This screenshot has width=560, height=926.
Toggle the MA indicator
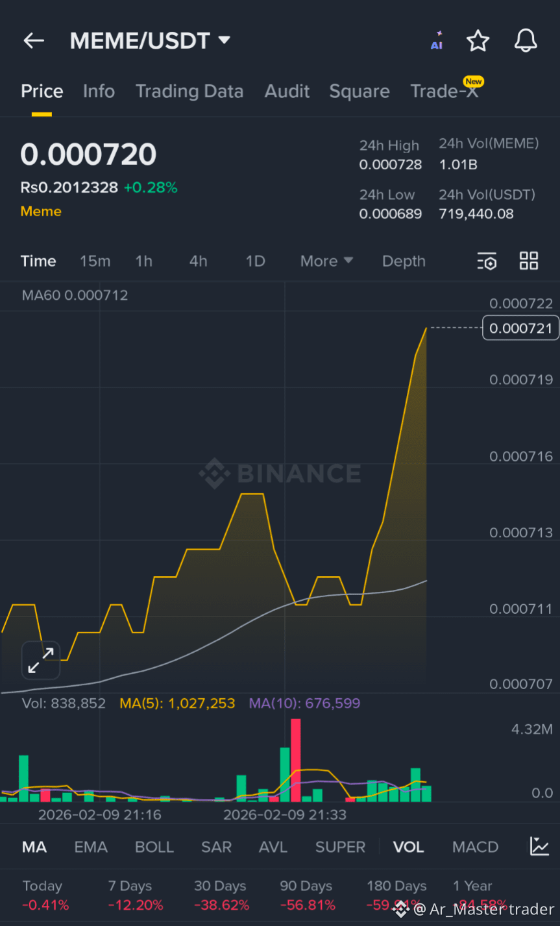coord(34,847)
